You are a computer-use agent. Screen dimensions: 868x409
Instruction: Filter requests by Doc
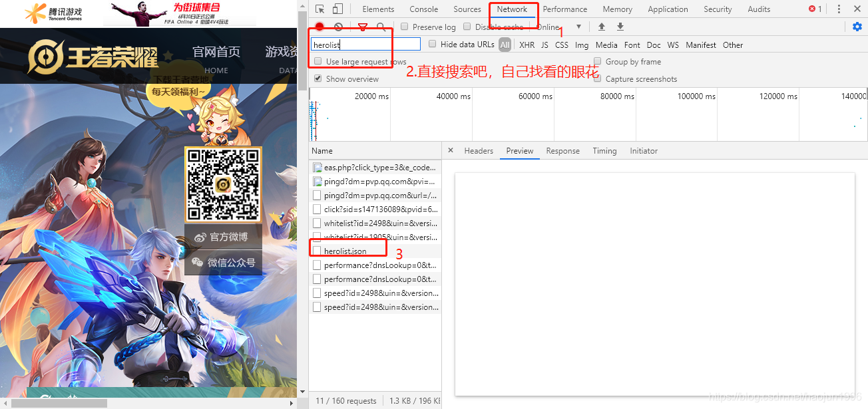coord(654,45)
